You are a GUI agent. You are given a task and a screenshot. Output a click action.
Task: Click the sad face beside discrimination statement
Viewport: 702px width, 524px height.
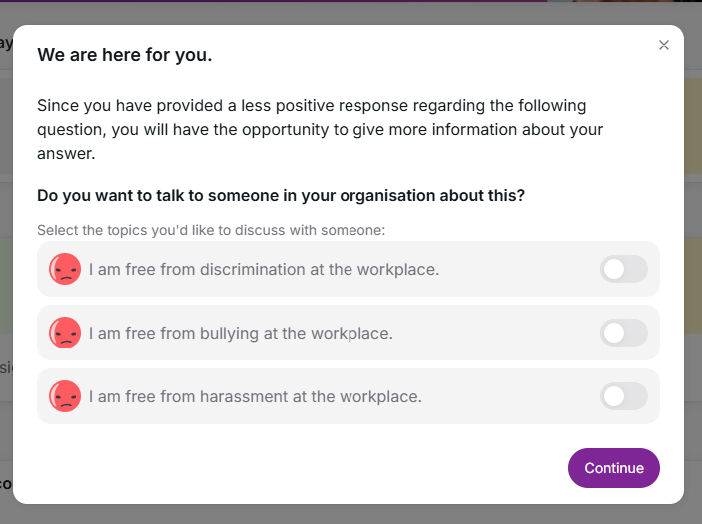(65, 269)
